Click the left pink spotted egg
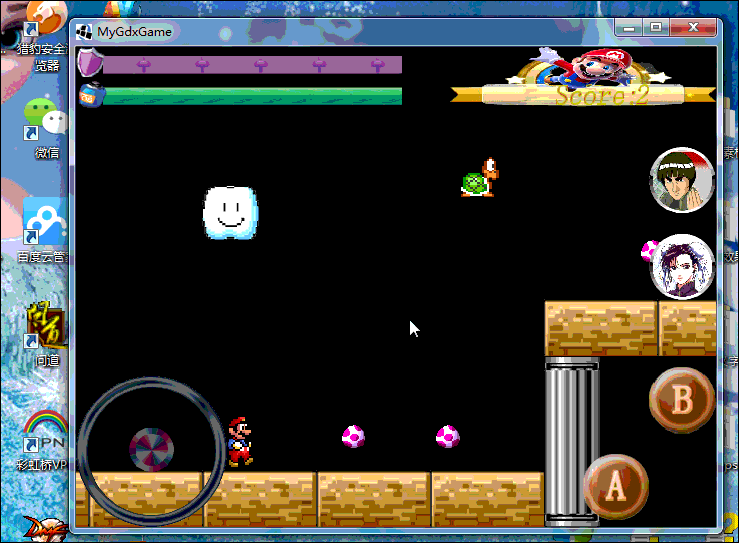Image resolution: width=739 pixels, height=543 pixels. pyautogui.click(x=353, y=436)
